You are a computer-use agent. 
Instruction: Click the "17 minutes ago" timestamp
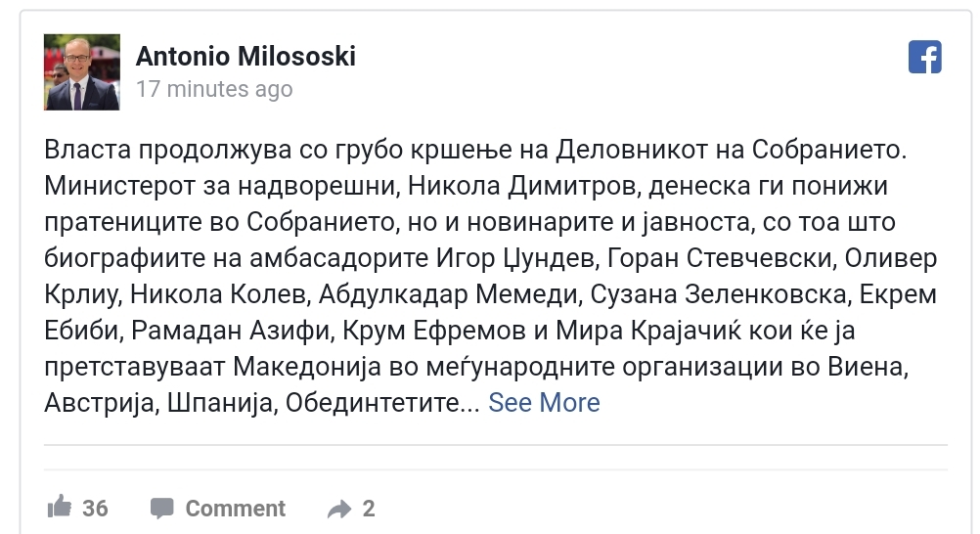(214, 89)
